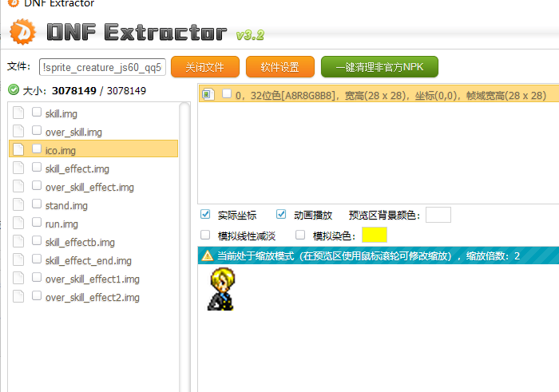Viewport: 559px width, 392px height.
Task: Pick the white preview background color swatch
Action: pos(438,215)
